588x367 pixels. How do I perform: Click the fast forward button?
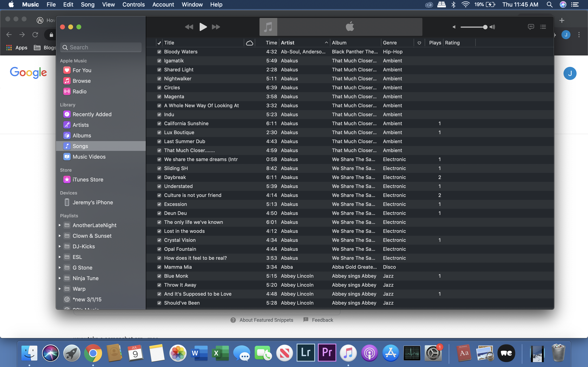tap(216, 27)
